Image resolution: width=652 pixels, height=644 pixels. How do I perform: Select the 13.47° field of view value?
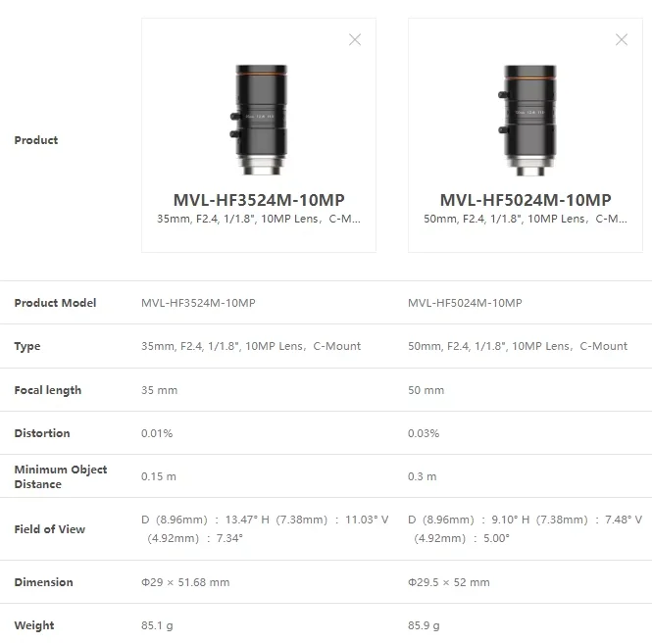[265, 529]
